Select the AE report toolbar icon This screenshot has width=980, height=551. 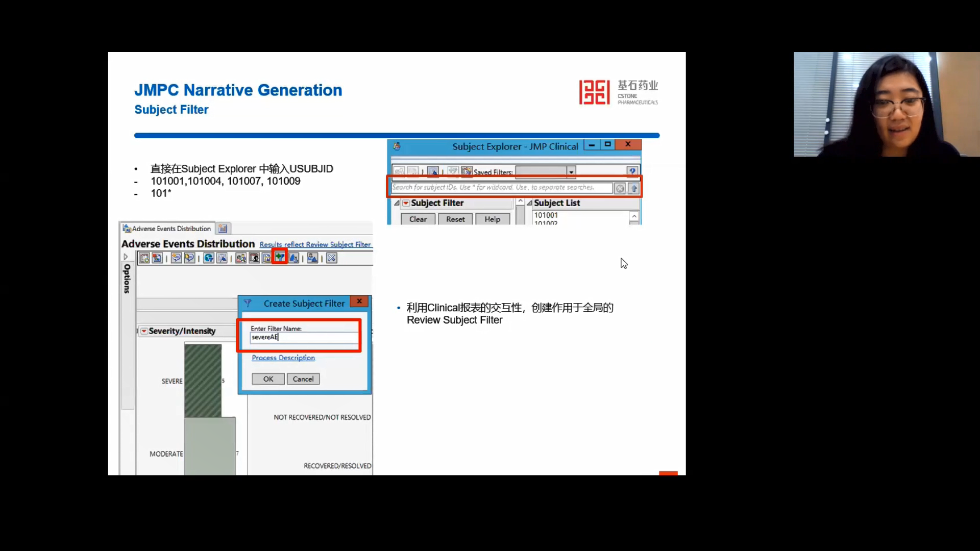266,258
